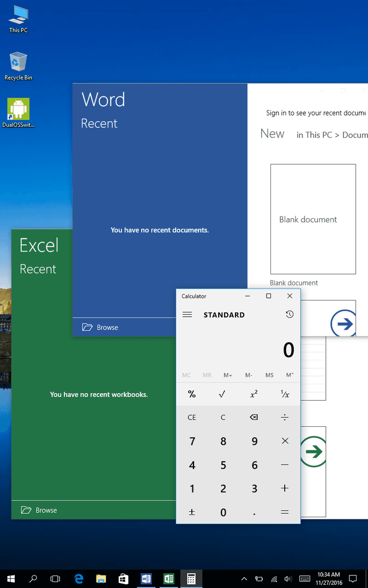Open the Store from taskbar
Screen dimensions: 368x588
pos(124,579)
